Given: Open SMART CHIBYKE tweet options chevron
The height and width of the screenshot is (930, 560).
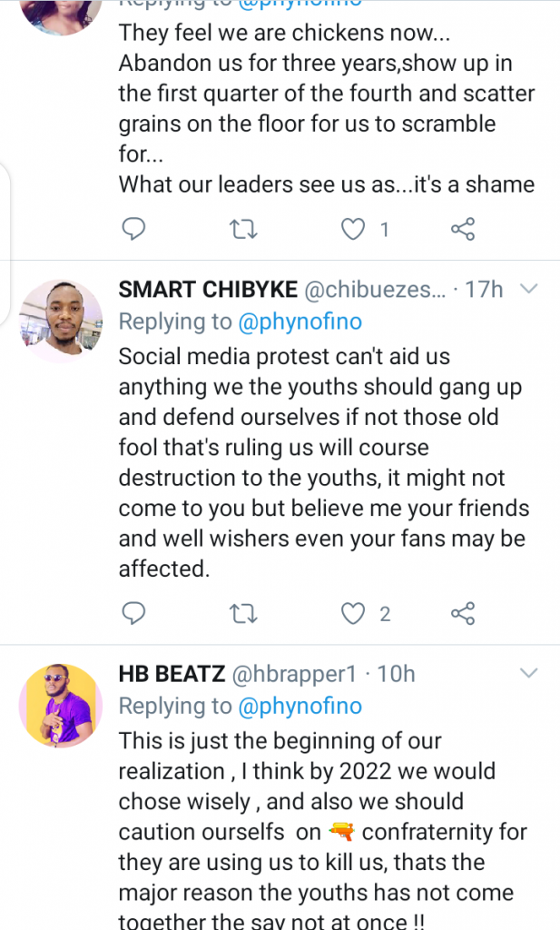Looking at the screenshot, I should pos(528,289).
